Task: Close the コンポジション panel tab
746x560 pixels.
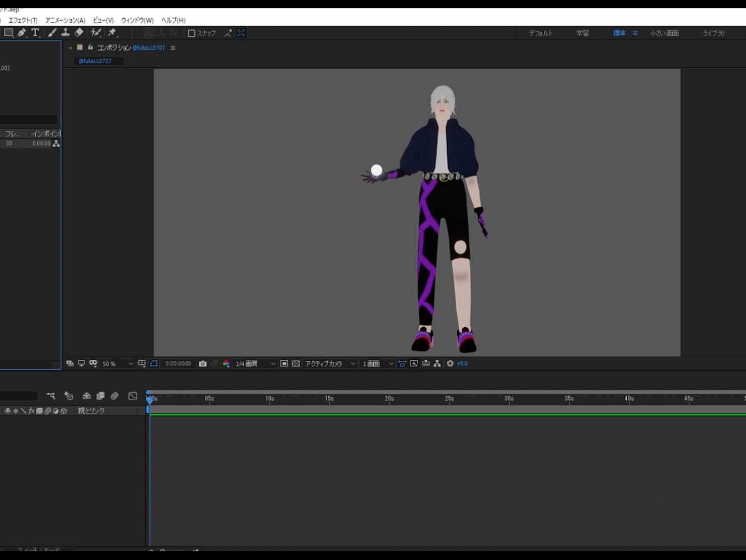Action: [71, 48]
